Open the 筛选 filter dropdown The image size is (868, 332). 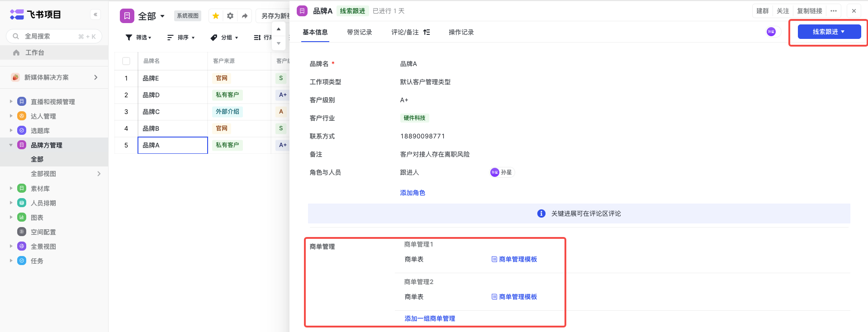[x=138, y=38]
